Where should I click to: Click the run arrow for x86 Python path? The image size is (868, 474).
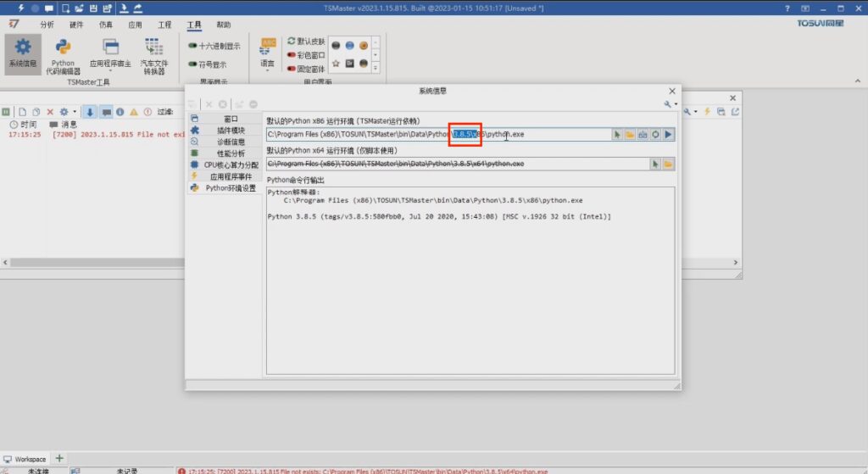point(668,134)
